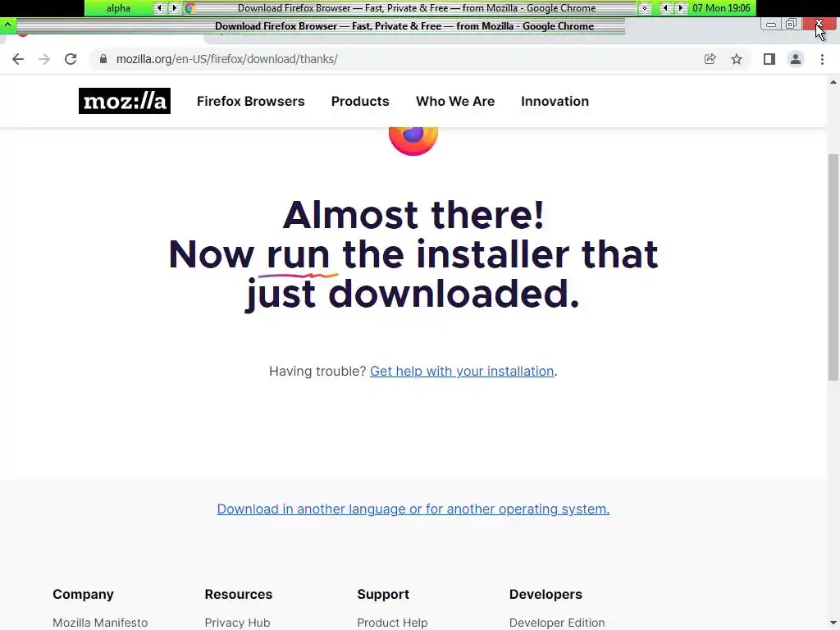Click right arrow next to the clock
Viewport: 840px width, 630px height.
tap(680, 8)
